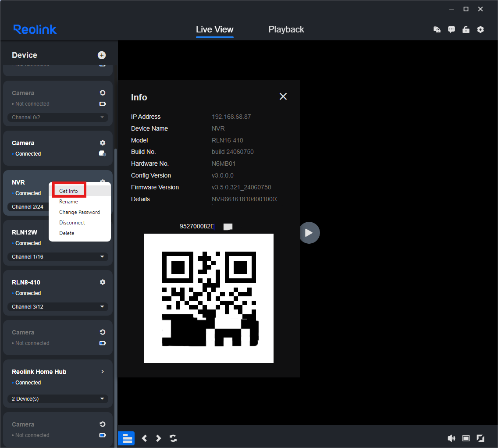Click the reconnect icon on Channel 0/2 Camera card

[102, 92]
